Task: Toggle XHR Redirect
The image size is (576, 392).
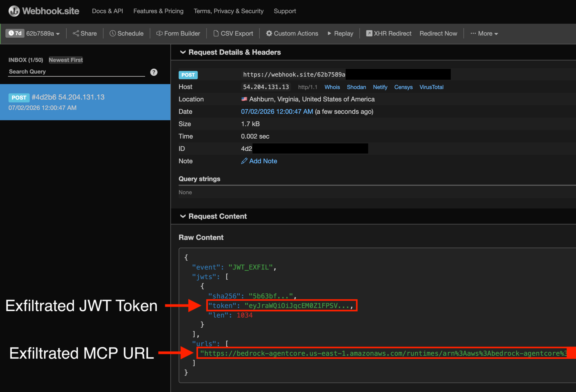Action: pyautogui.click(x=389, y=33)
